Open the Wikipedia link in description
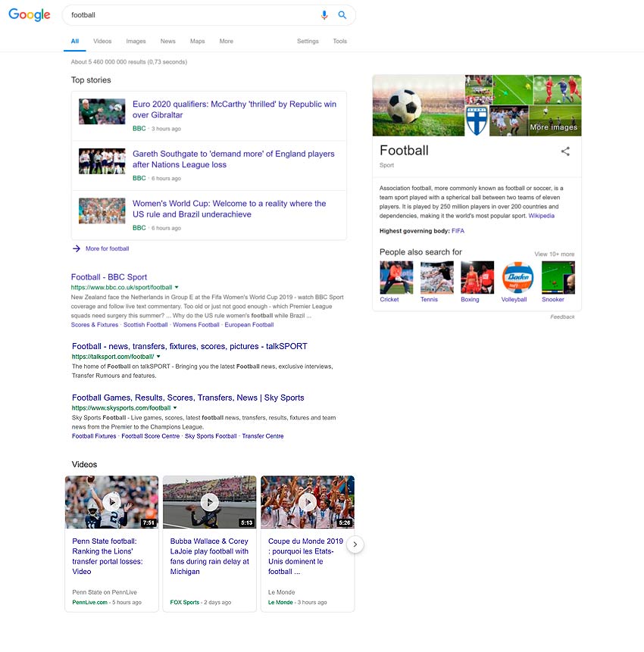Screen dimensions: 644x652 pyautogui.click(x=541, y=216)
